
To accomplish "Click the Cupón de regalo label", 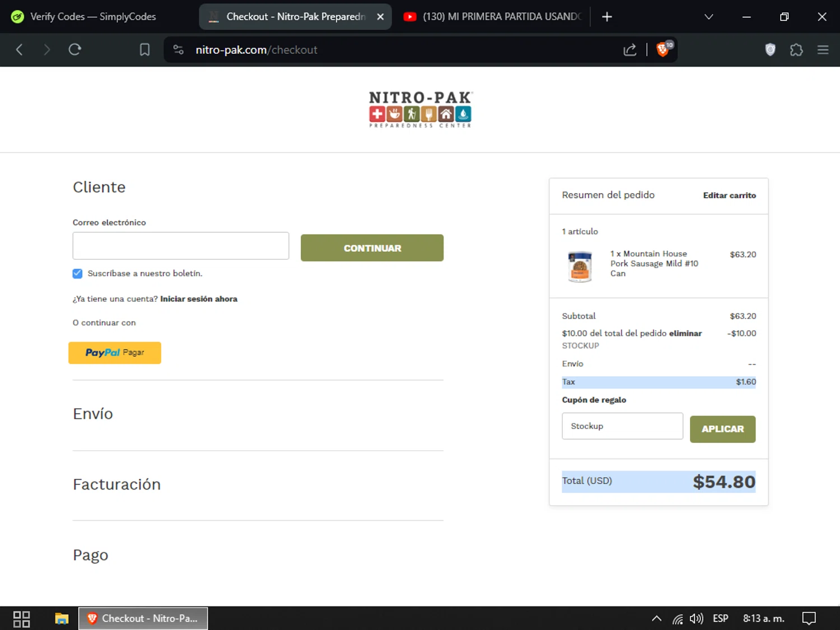I will 594,400.
